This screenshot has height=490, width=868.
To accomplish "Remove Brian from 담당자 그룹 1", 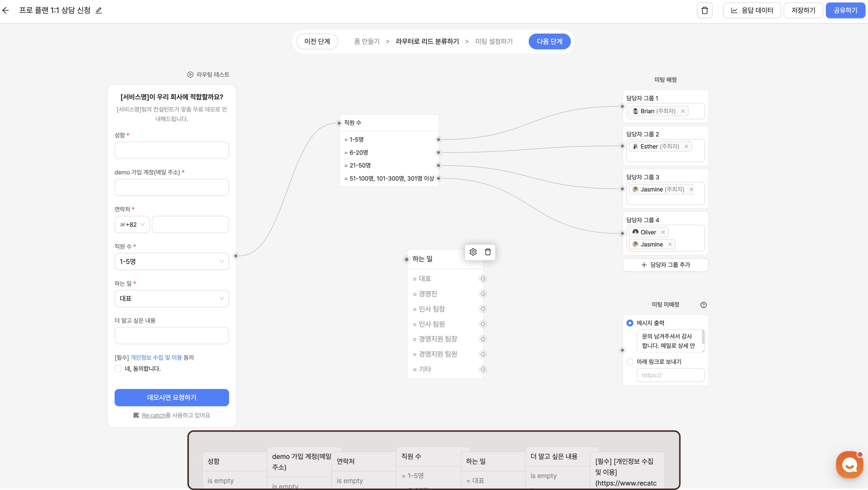I will tap(683, 111).
